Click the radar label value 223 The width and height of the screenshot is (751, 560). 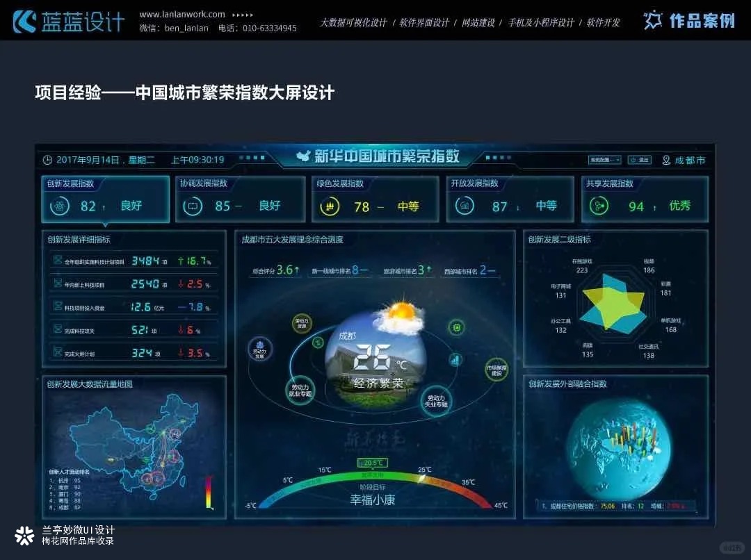pos(582,270)
